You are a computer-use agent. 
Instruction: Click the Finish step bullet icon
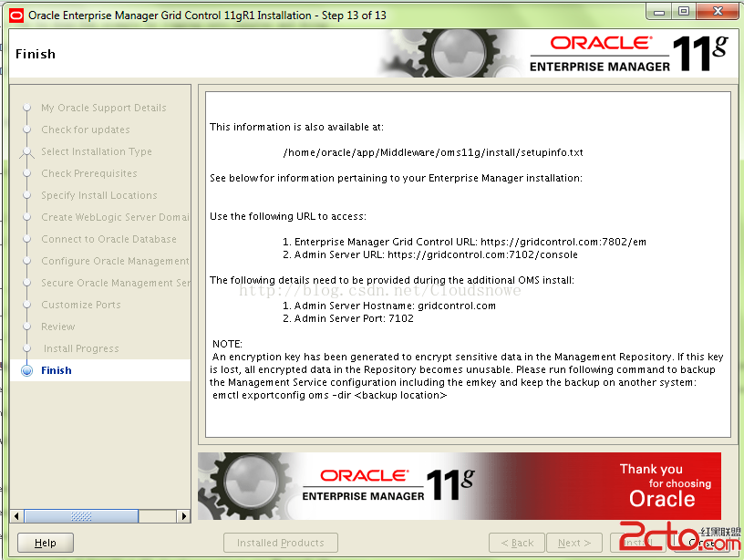(27, 370)
